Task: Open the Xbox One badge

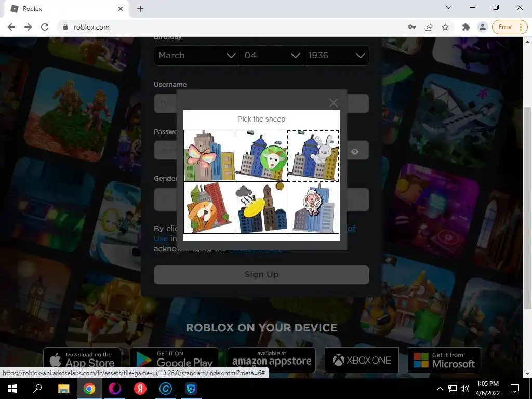Action: 362,360
